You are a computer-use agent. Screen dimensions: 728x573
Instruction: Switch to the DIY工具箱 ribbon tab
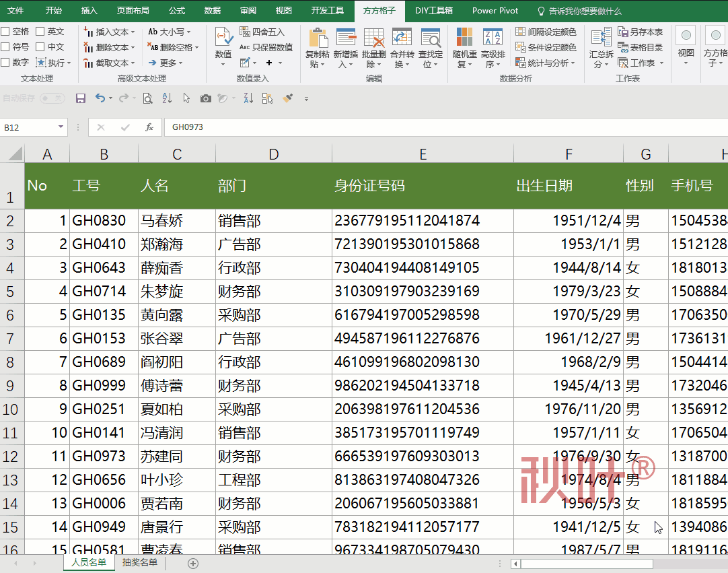(x=434, y=10)
